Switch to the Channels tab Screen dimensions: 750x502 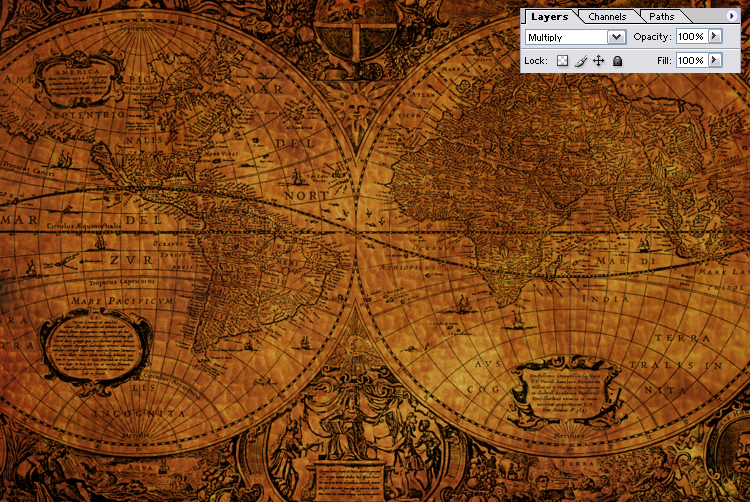point(607,17)
